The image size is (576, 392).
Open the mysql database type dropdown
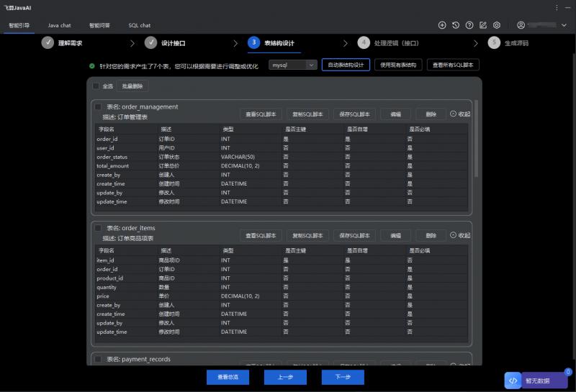[x=292, y=65]
